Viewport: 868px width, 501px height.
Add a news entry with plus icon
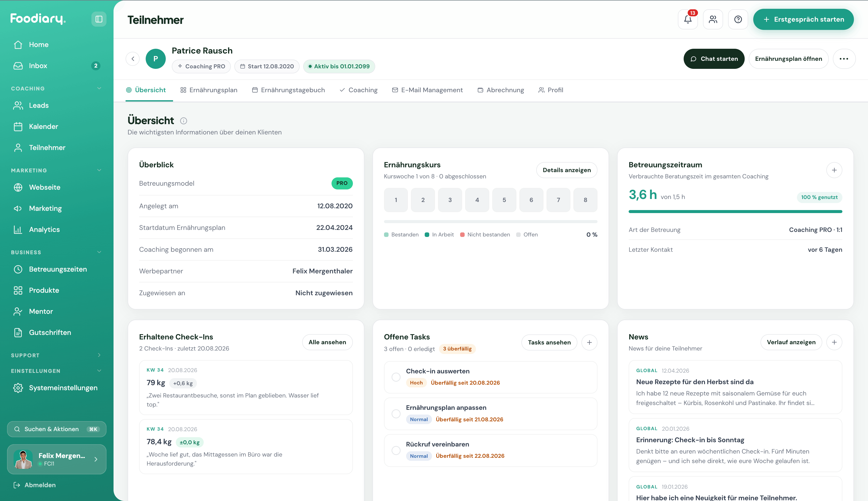(x=834, y=342)
